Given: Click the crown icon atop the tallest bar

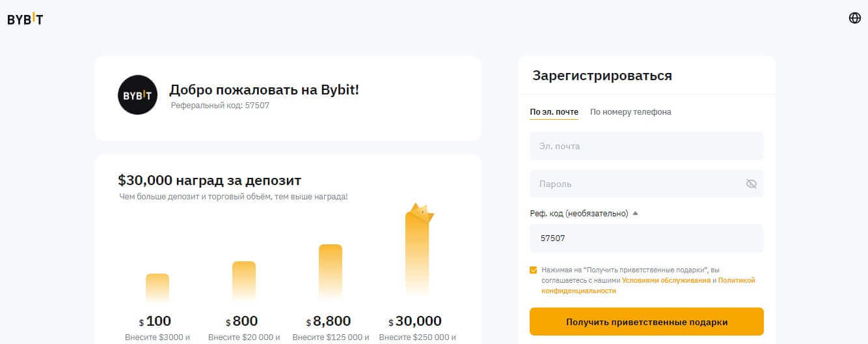Looking at the screenshot, I should coord(420,212).
